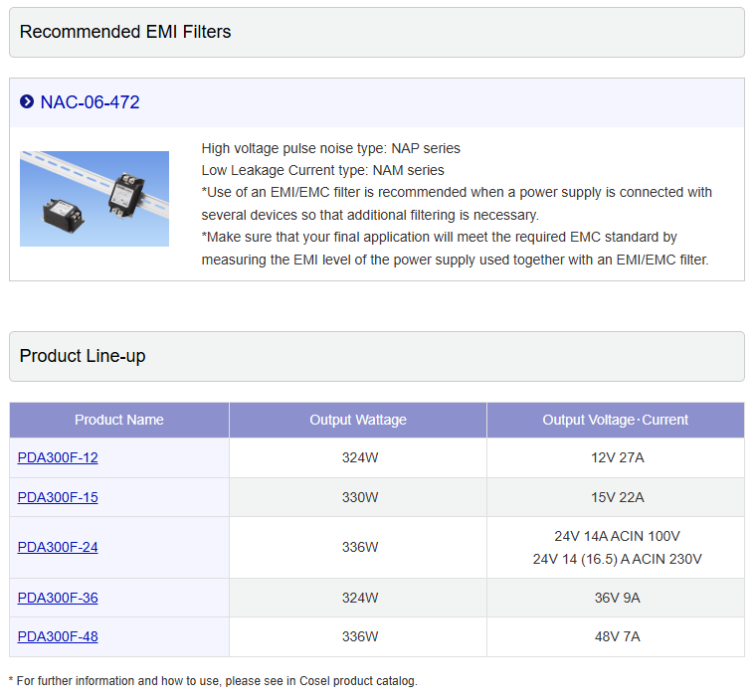The image size is (755, 700).
Task: Open the NAC-06-472 filter link
Action: click(90, 102)
